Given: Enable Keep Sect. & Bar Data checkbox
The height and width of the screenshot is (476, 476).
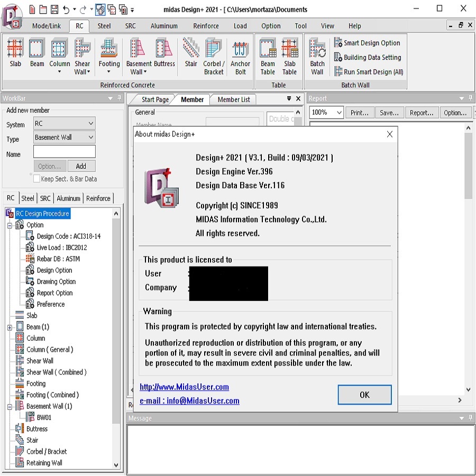Looking at the screenshot, I should coord(36,179).
